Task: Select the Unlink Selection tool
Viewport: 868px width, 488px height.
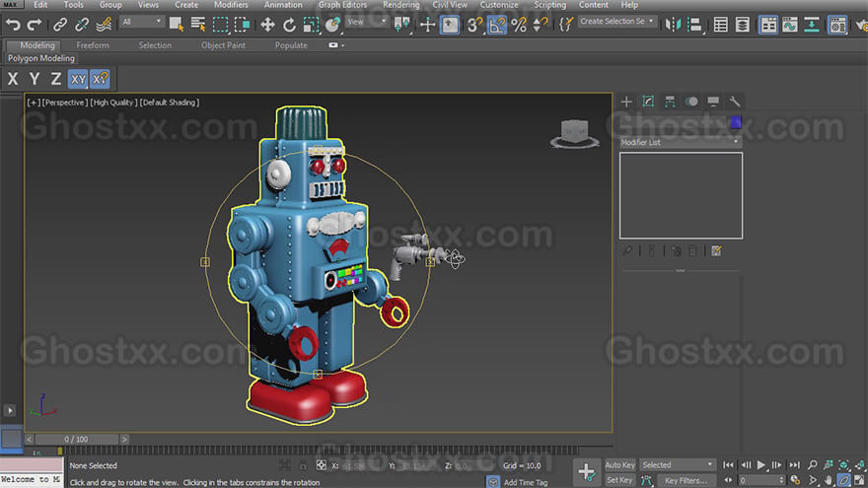Action: (82, 25)
